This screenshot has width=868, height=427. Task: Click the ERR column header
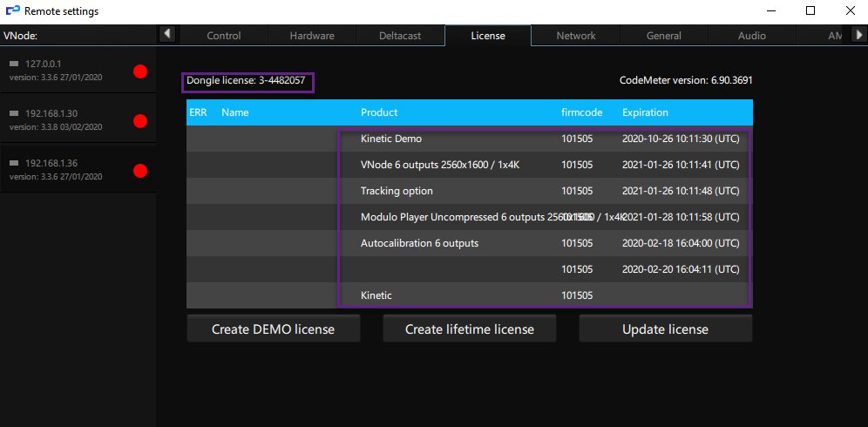(x=198, y=112)
